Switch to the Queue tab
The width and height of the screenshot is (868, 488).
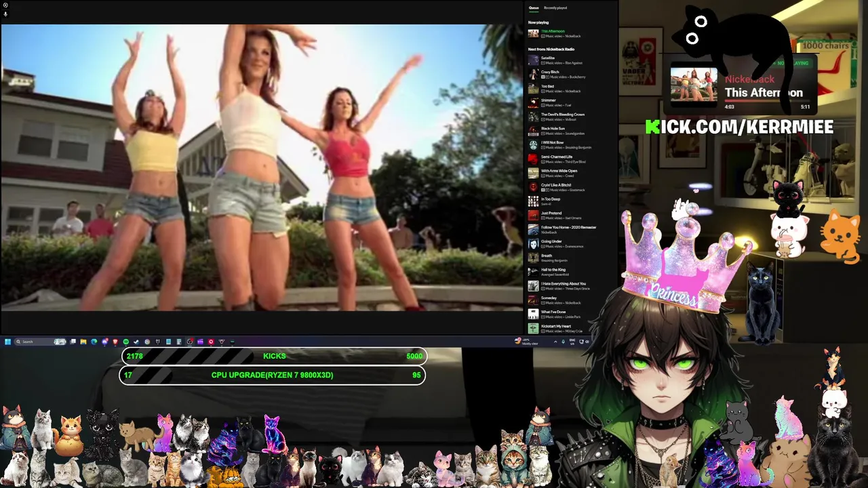(534, 8)
